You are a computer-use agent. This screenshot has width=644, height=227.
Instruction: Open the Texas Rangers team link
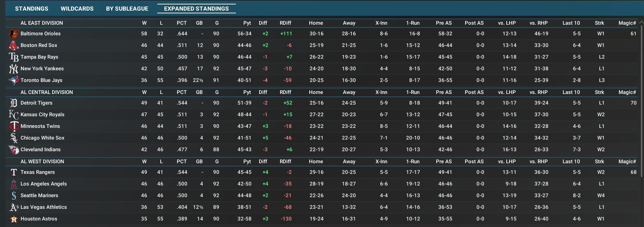[37, 172]
